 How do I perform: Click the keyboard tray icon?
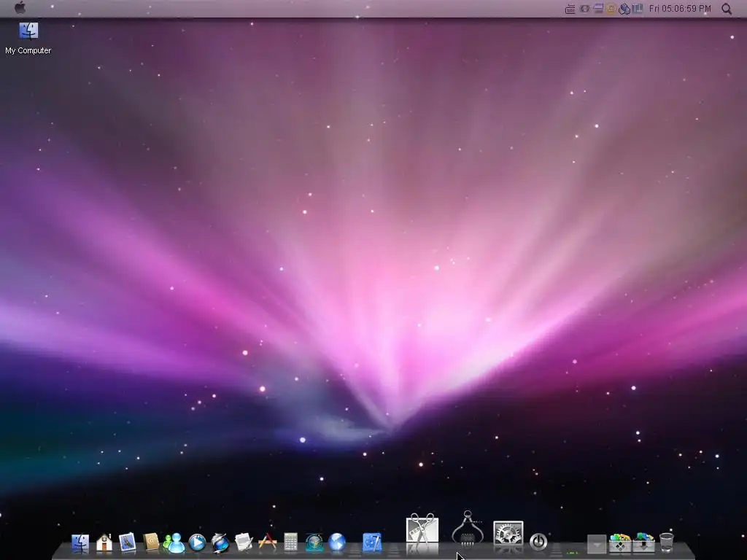(x=570, y=9)
